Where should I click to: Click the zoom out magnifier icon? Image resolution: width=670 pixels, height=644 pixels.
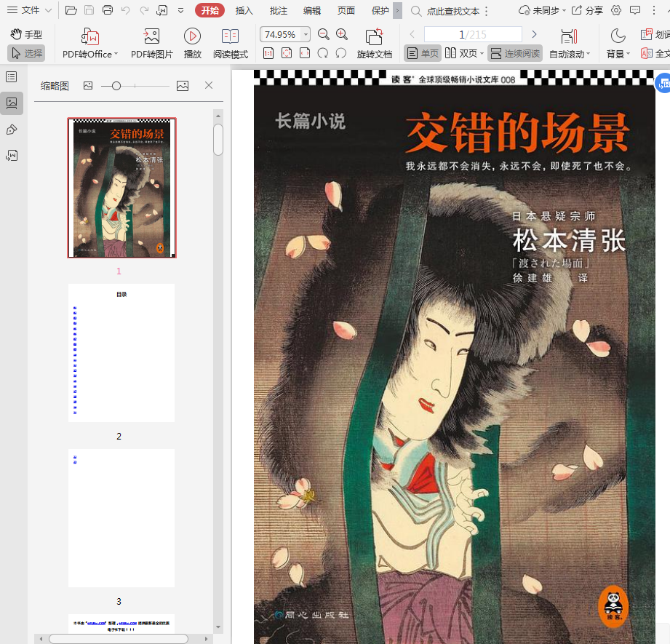pos(324,34)
